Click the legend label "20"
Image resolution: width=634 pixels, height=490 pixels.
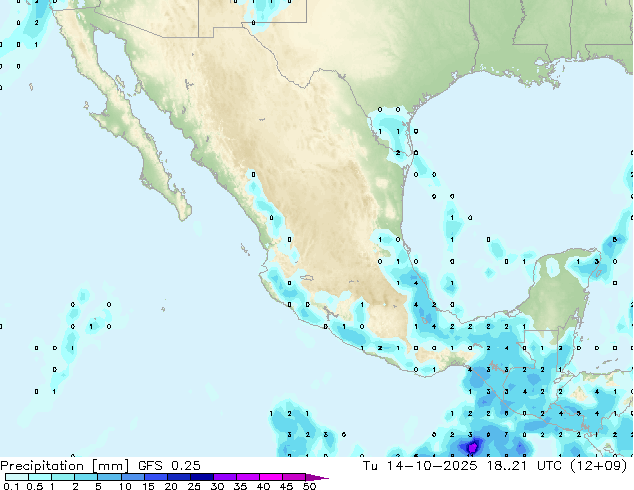point(171,486)
